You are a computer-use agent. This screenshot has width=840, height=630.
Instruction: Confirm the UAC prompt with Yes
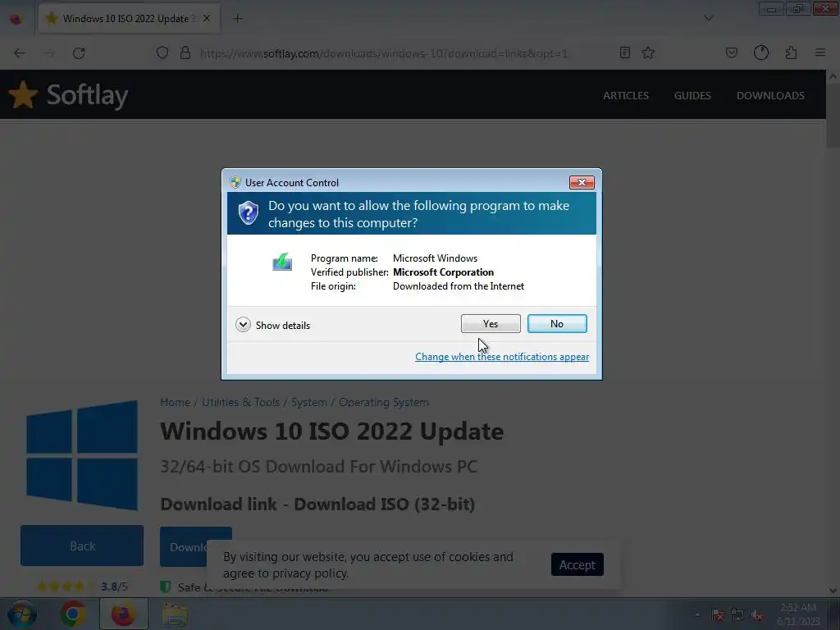(x=491, y=323)
